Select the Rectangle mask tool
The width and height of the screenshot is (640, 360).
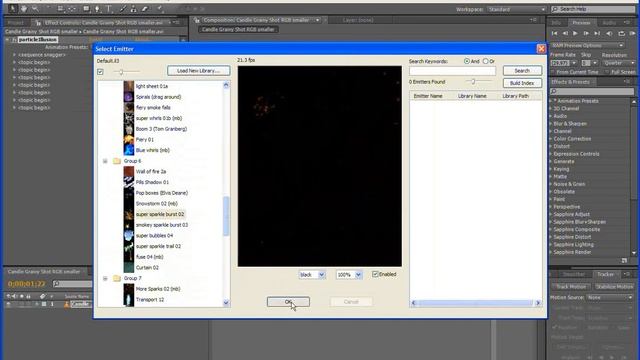click(x=86, y=9)
